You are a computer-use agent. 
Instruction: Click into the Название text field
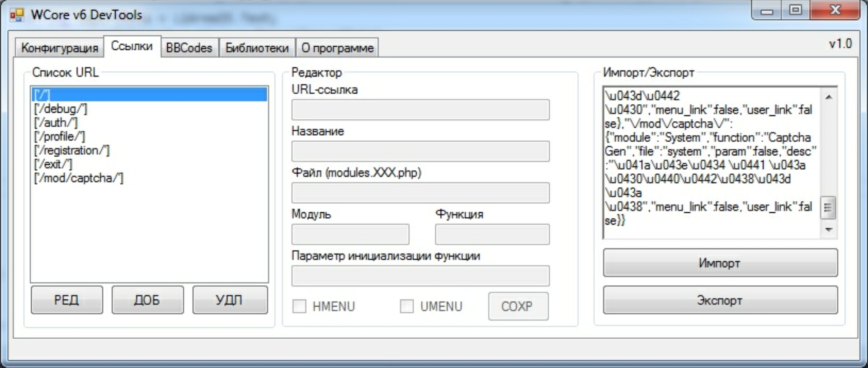coord(420,152)
